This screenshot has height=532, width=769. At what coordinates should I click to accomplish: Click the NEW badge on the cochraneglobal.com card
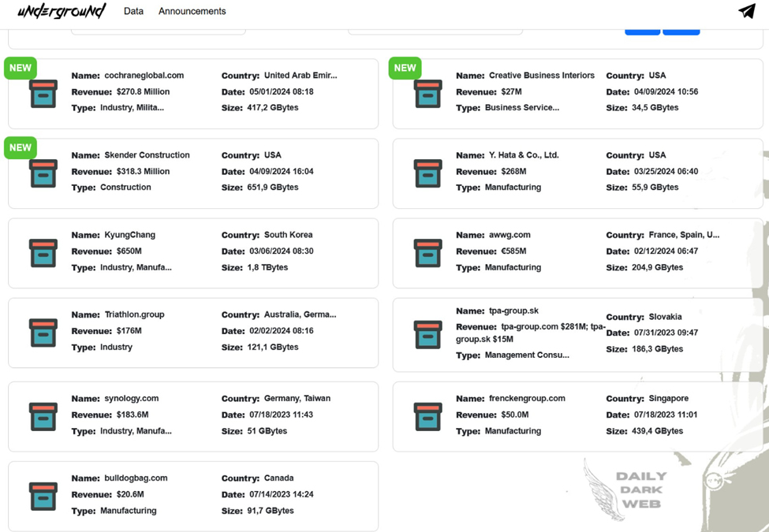21,69
